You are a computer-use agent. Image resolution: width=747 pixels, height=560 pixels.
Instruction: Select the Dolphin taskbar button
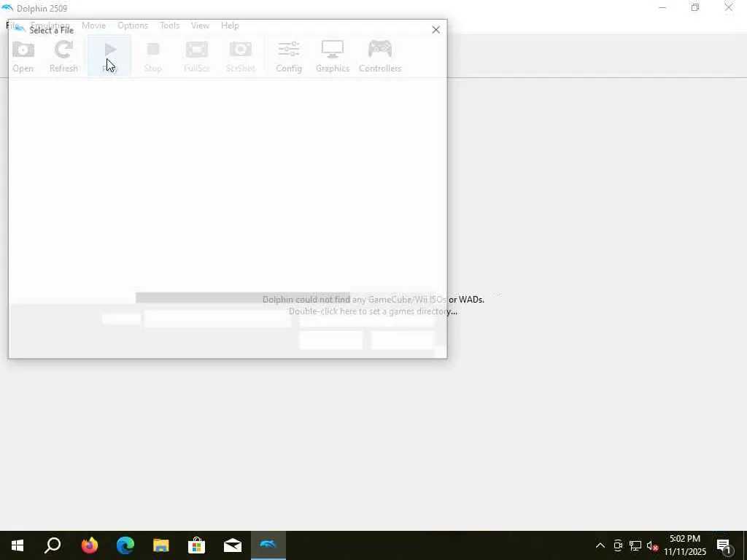268,545
